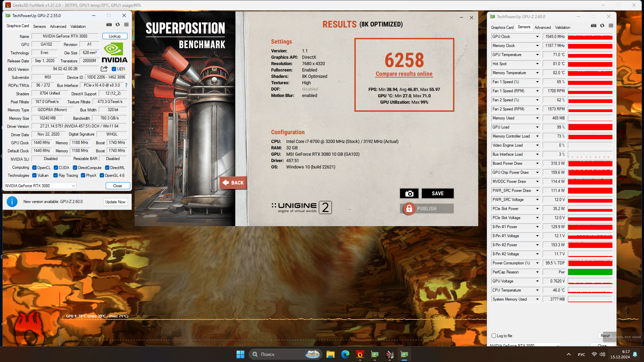
Task: Switch to Graphics Card tab in GPU-Z 2.60.0
Action: pos(502,28)
